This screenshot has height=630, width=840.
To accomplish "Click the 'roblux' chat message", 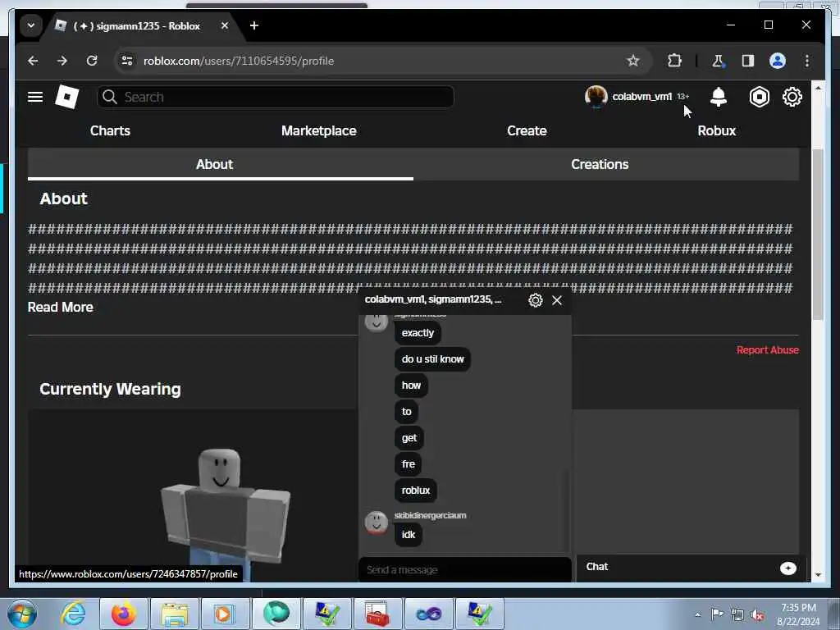I will (x=416, y=491).
